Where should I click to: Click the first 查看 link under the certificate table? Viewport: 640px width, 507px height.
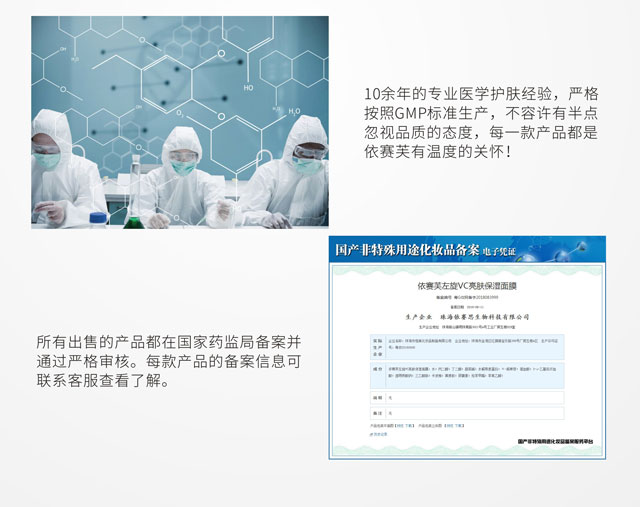pos(399,425)
